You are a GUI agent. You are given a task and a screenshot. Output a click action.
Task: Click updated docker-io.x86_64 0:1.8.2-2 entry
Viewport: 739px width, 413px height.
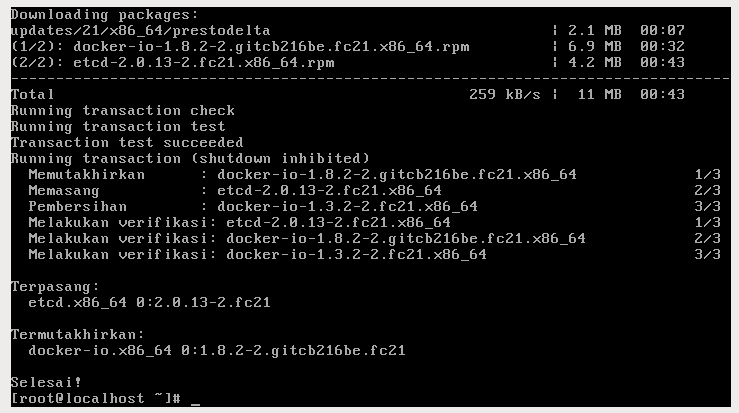pyautogui.click(x=217, y=351)
